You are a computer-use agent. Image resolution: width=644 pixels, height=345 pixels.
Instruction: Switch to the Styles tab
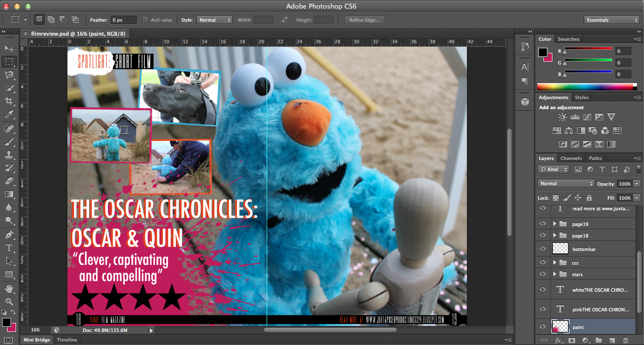click(x=582, y=97)
